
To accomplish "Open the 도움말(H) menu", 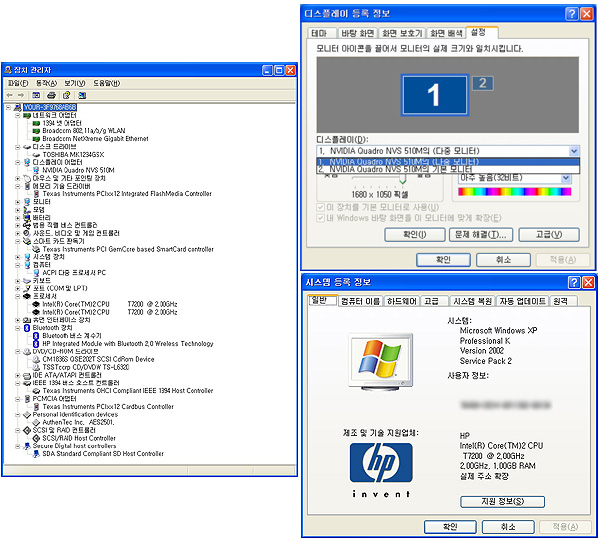I will pos(106,83).
